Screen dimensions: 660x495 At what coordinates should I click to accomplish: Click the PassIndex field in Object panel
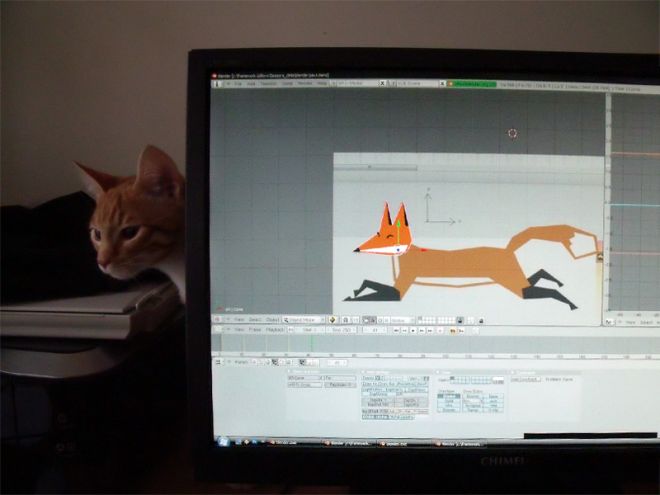coord(341,385)
